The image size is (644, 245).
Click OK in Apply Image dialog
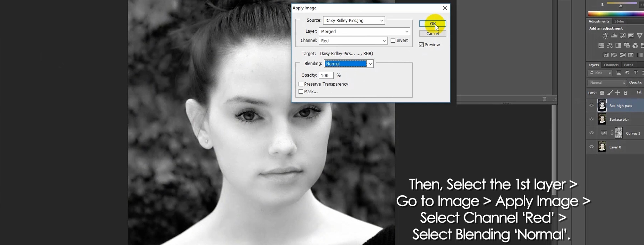[432, 24]
